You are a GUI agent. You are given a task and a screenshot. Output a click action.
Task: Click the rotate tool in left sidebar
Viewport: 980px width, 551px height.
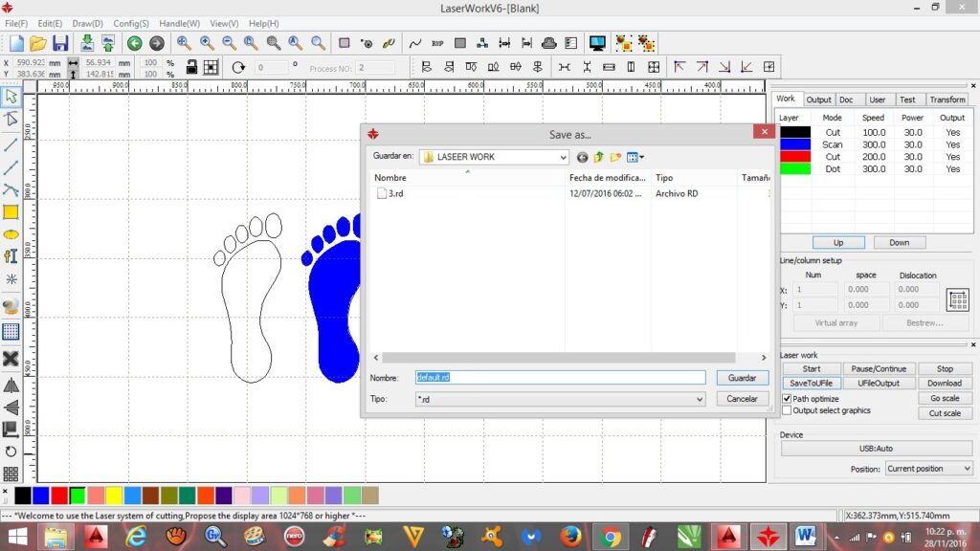pos(11,452)
